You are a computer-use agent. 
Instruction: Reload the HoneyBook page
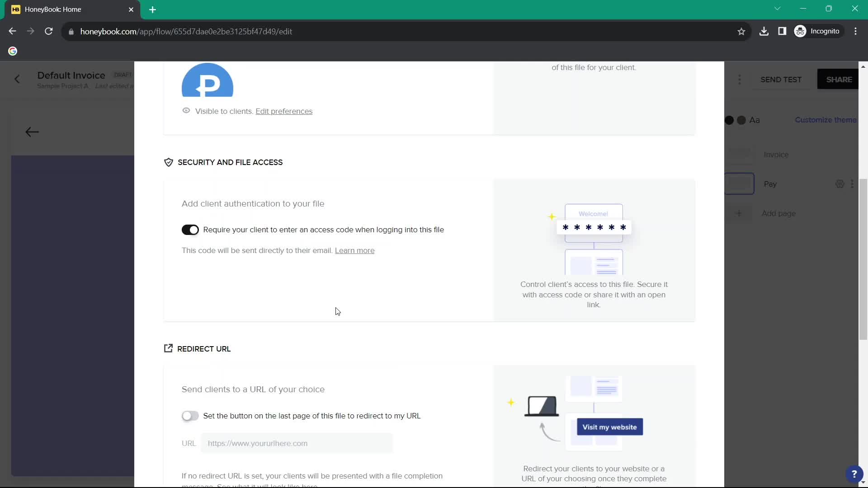[x=49, y=31]
